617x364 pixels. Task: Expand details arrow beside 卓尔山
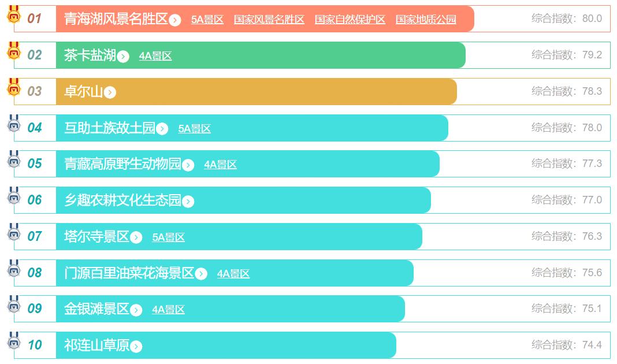[110, 92]
